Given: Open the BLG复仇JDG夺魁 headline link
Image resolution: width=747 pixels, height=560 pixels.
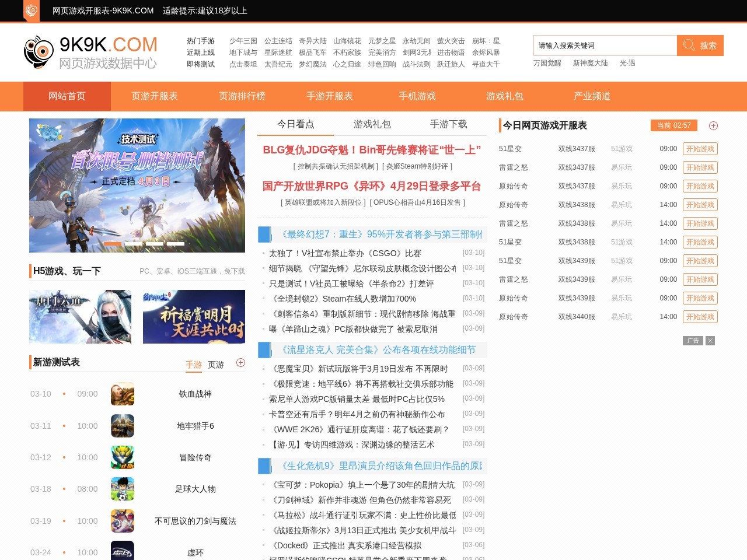Looking at the screenshot, I should (x=372, y=150).
